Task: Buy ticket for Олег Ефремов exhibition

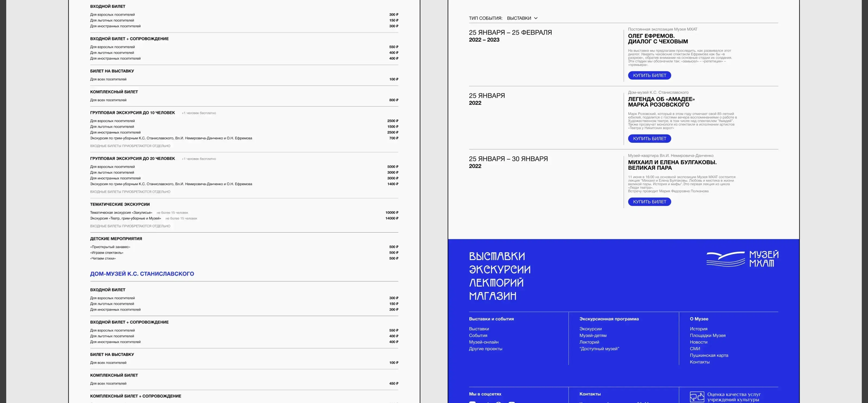Action: 649,75
